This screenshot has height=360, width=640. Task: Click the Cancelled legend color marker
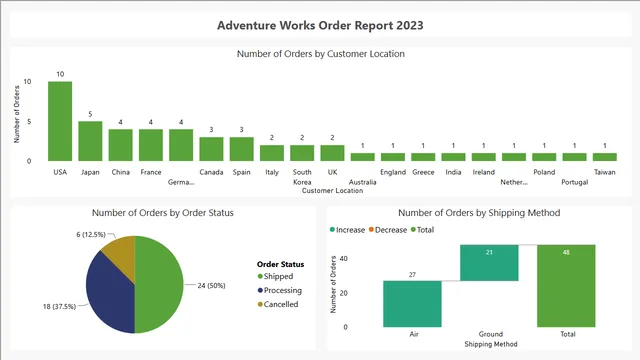click(260, 304)
